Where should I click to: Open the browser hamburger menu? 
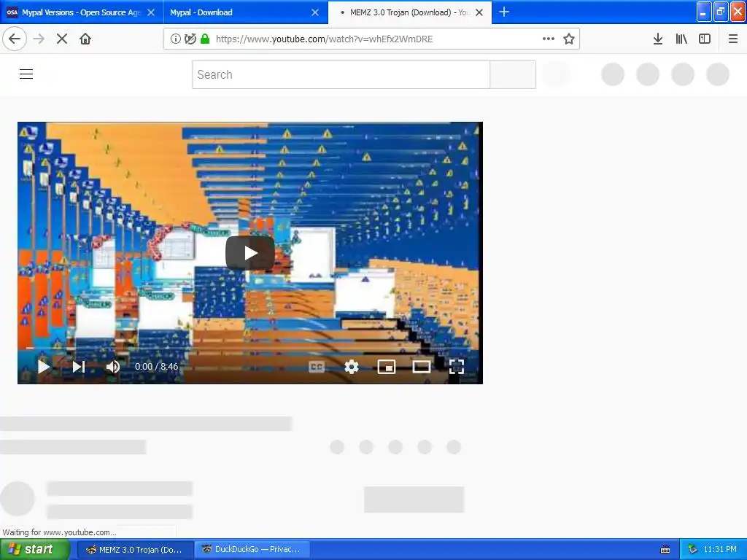click(733, 39)
